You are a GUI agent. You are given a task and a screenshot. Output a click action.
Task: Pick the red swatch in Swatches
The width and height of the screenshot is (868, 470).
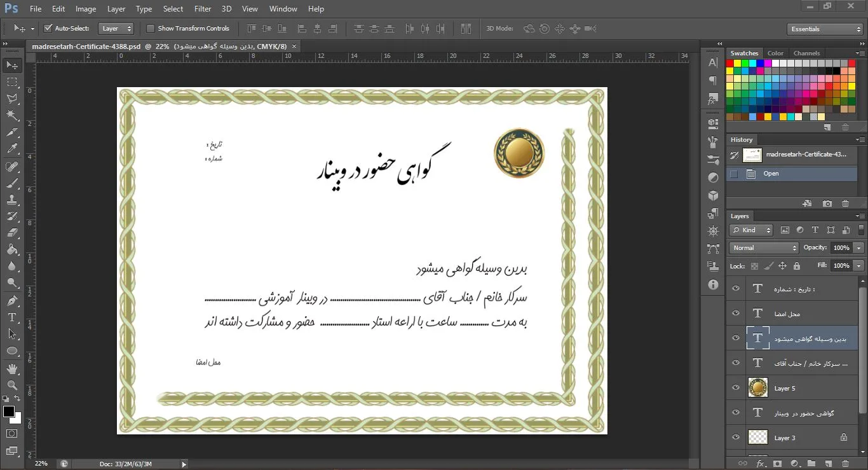coord(730,64)
